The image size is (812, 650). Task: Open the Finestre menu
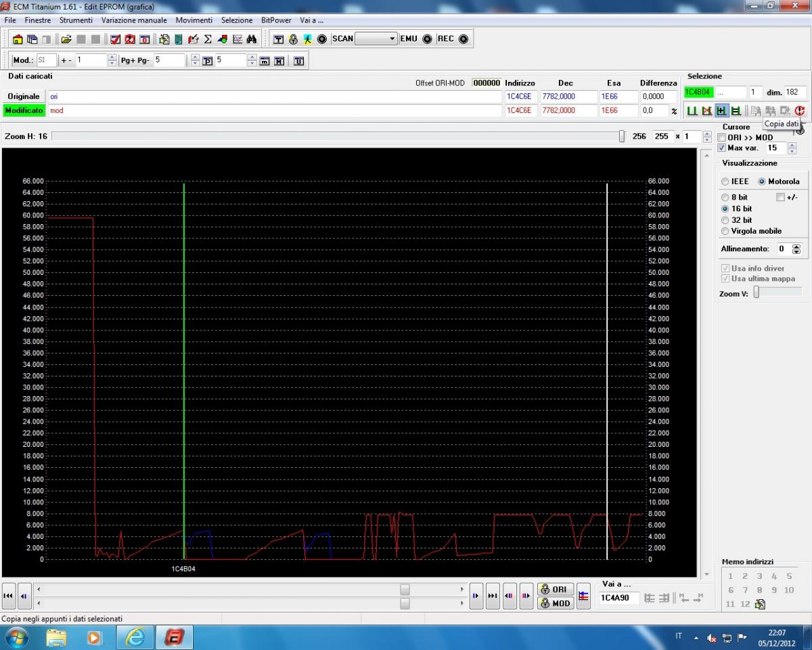[38, 20]
